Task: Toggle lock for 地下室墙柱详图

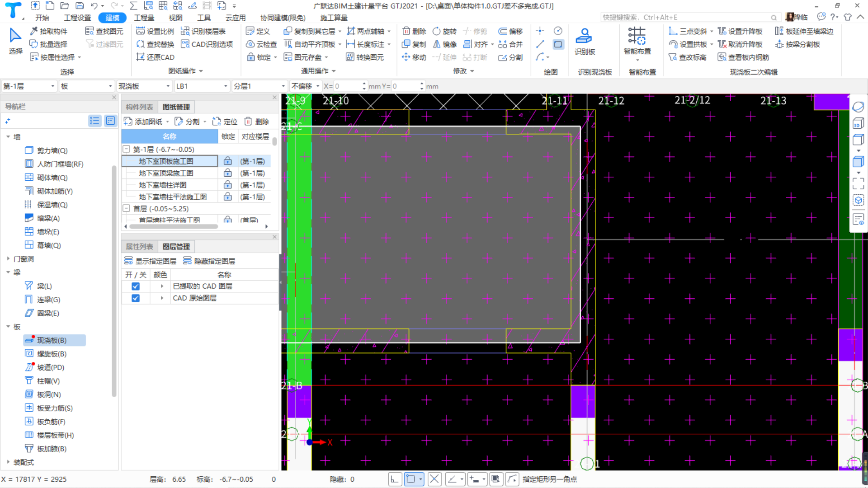Action: (228, 185)
